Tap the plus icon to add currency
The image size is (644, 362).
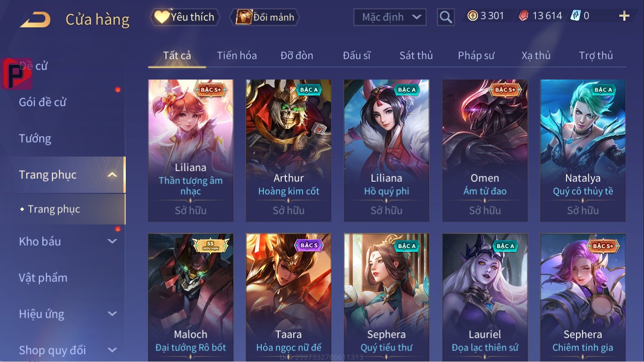point(624,16)
